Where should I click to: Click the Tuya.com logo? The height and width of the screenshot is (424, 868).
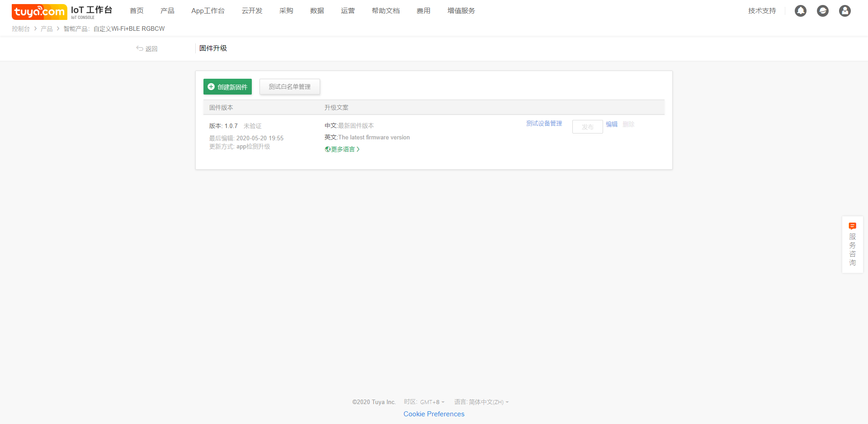pos(39,12)
